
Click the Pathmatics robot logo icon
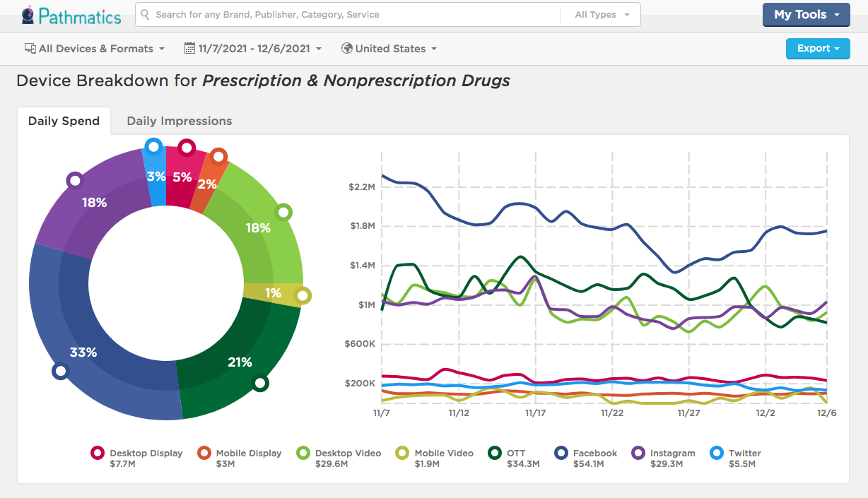[28, 14]
